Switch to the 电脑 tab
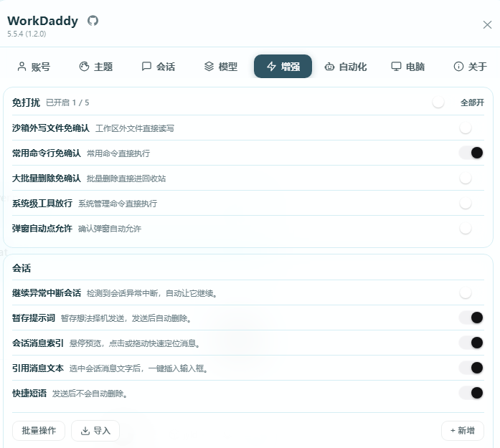 tap(408, 66)
